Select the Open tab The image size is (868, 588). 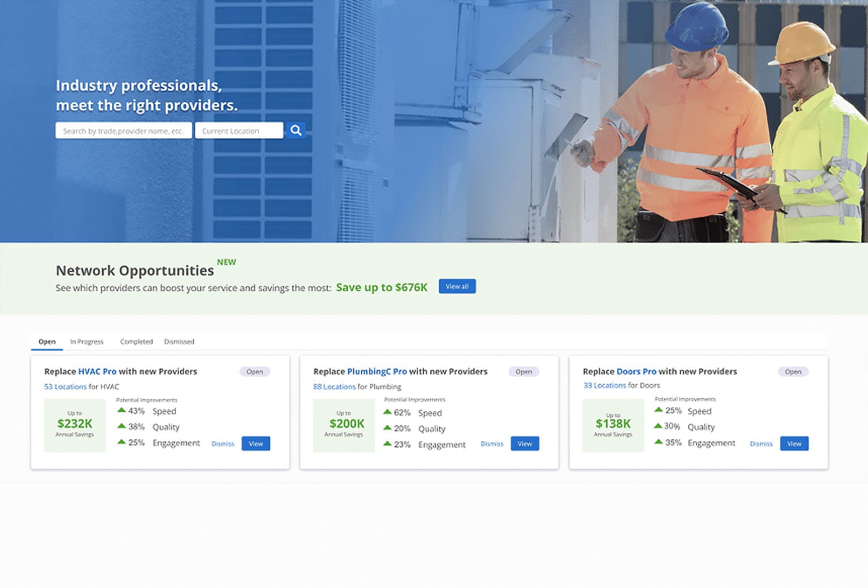click(x=46, y=341)
